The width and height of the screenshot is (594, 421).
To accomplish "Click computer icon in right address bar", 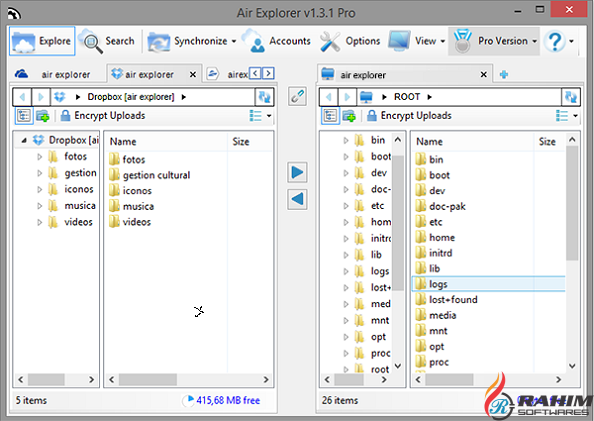I will 366,97.
